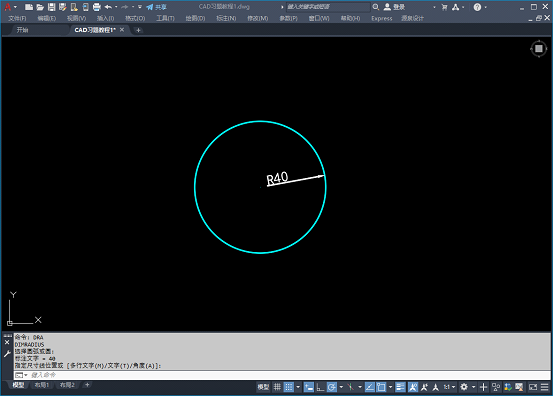Toggle snap mode in status bar

pos(289,387)
